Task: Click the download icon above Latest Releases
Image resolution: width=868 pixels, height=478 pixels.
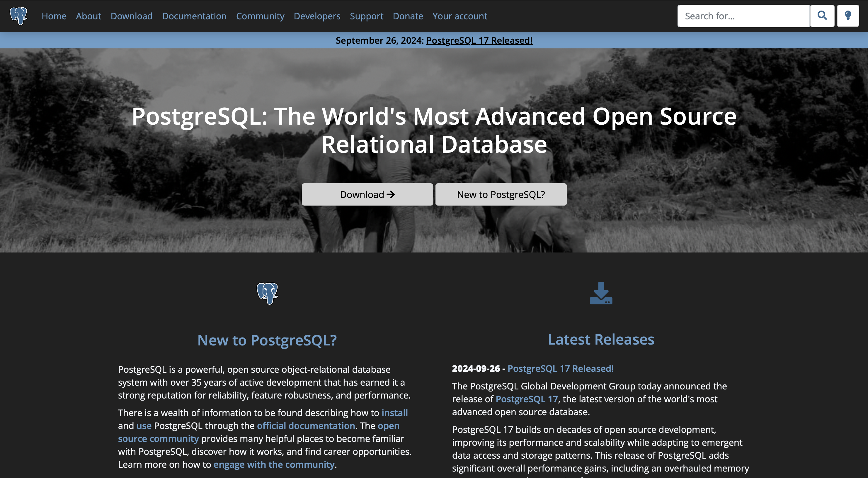Action: (601, 293)
